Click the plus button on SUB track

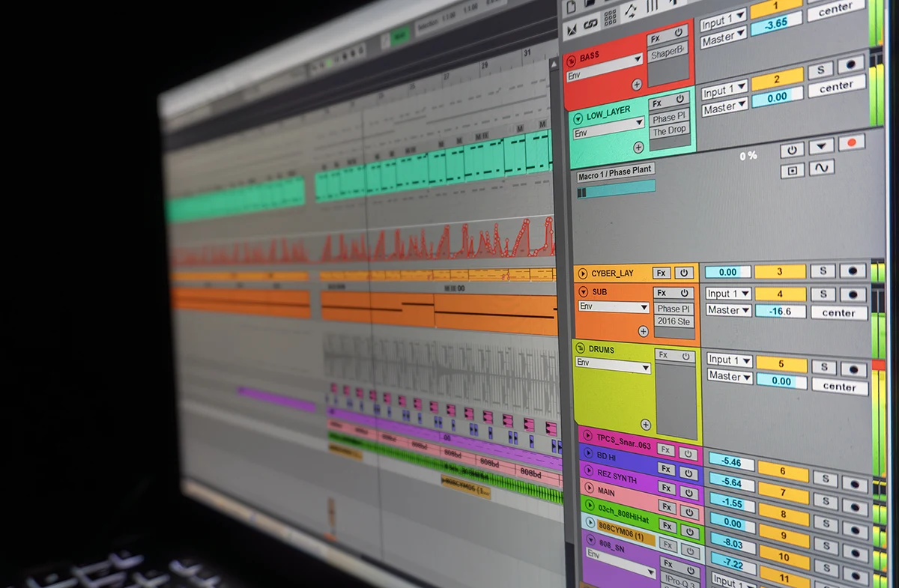pos(643,331)
